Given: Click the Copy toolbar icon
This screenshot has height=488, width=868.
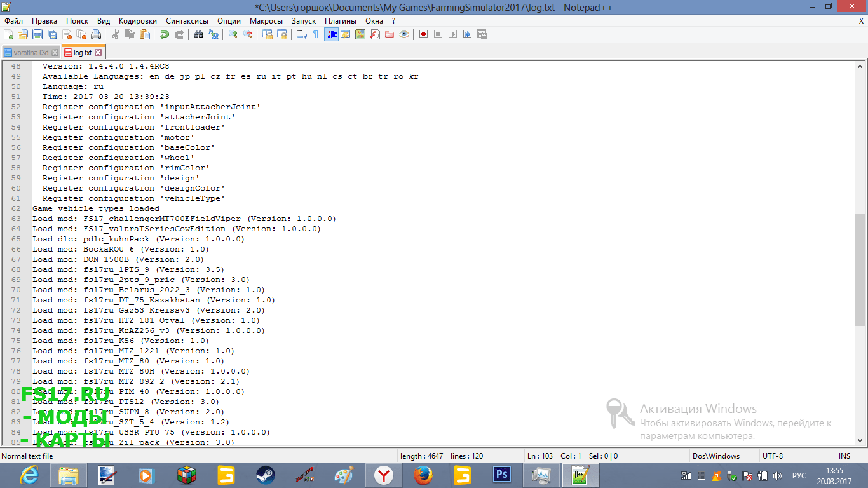Looking at the screenshot, I should 130,34.
